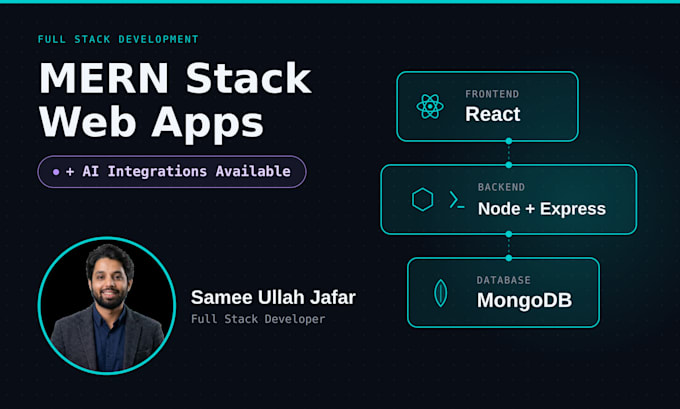Viewport: 680px width, 409px height.
Task: Open the React frontend card
Action: click(x=487, y=107)
